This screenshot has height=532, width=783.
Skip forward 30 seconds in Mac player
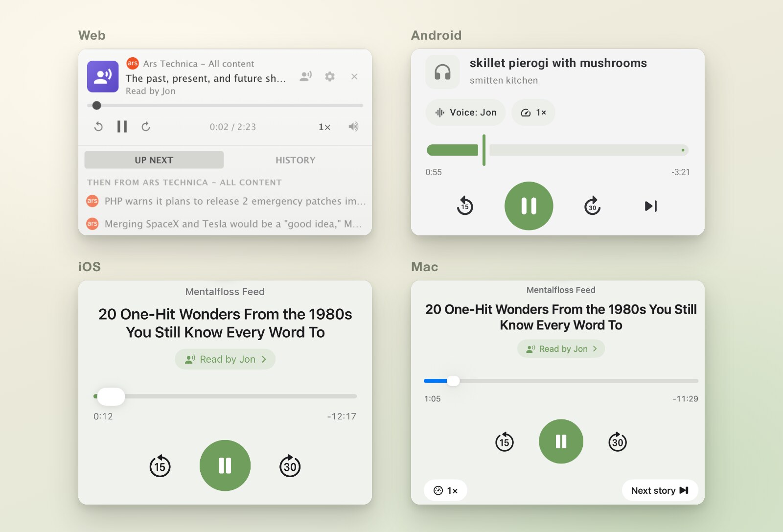pyautogui.click(x=618, y=442)
